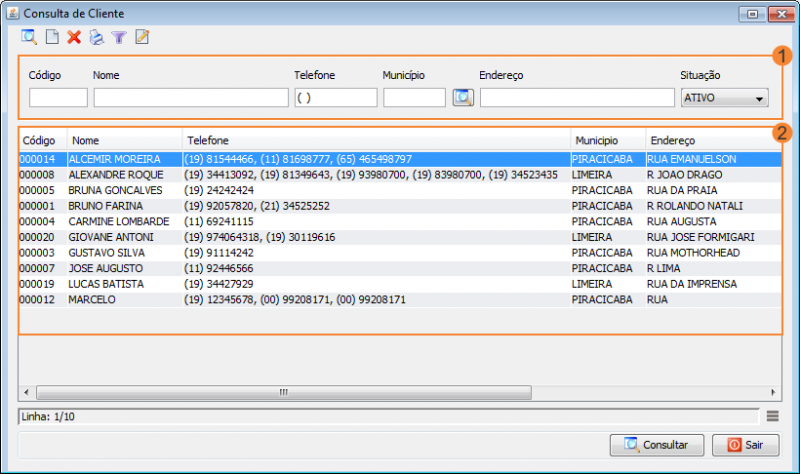Click the printer icon in the toolbar
Viewport: 800px width, 474px height.
[x=97, y=38]
